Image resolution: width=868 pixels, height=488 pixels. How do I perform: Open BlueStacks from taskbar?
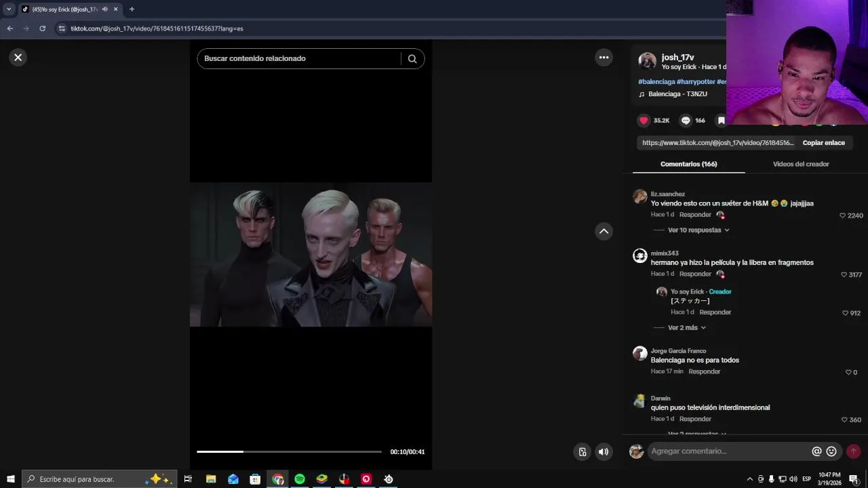[321, 479]
